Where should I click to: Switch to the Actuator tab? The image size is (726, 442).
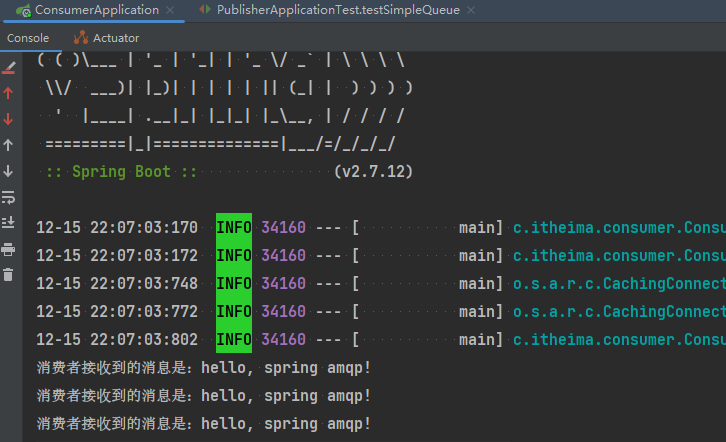[116, 38]
